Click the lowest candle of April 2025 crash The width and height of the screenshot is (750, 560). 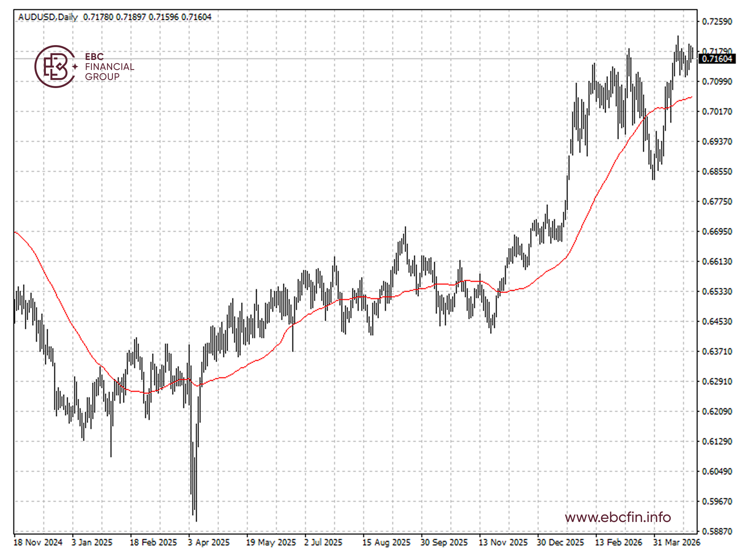pyautogui.click(x=196, y=516)
